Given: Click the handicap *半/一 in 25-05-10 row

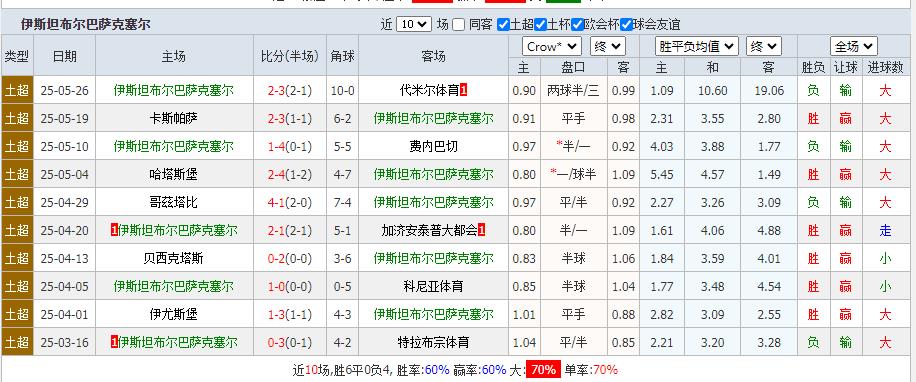Looking at the screenshot, I should tap(574, 147).
